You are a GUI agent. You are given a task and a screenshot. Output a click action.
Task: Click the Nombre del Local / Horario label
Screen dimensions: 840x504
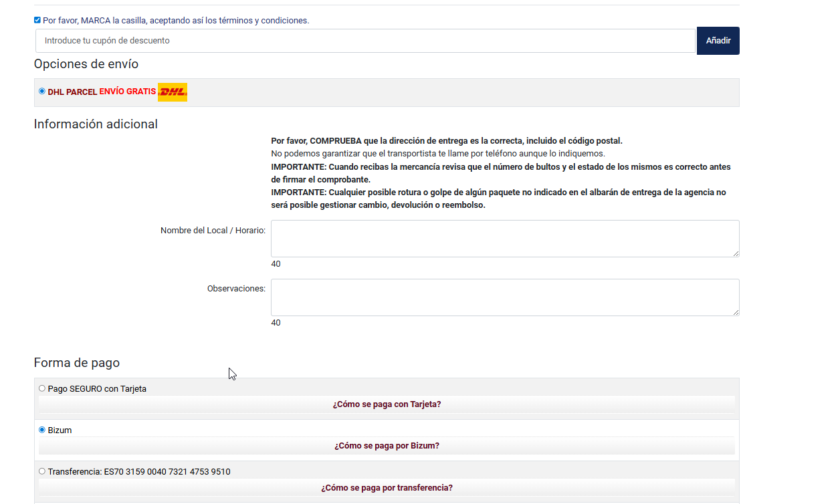(213, 231)
